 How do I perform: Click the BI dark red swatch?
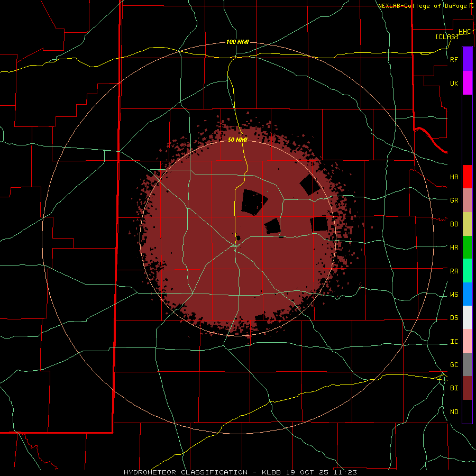467,388
